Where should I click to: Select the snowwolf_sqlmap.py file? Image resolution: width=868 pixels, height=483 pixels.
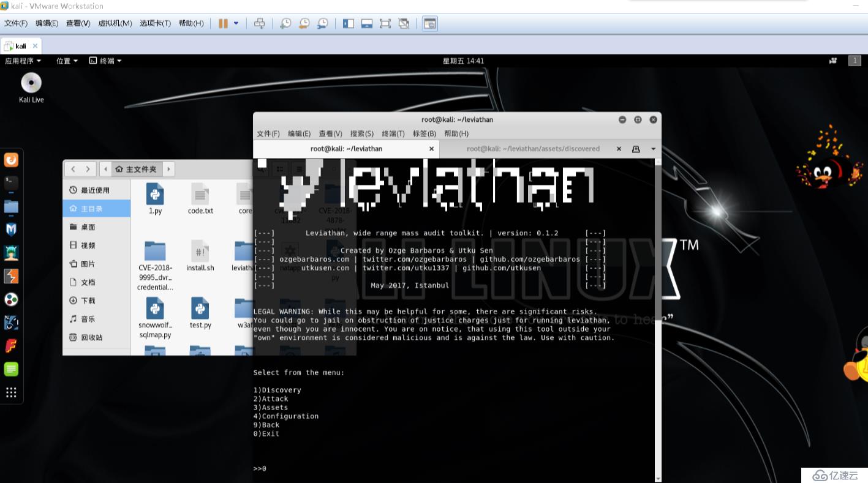(155, 318)
